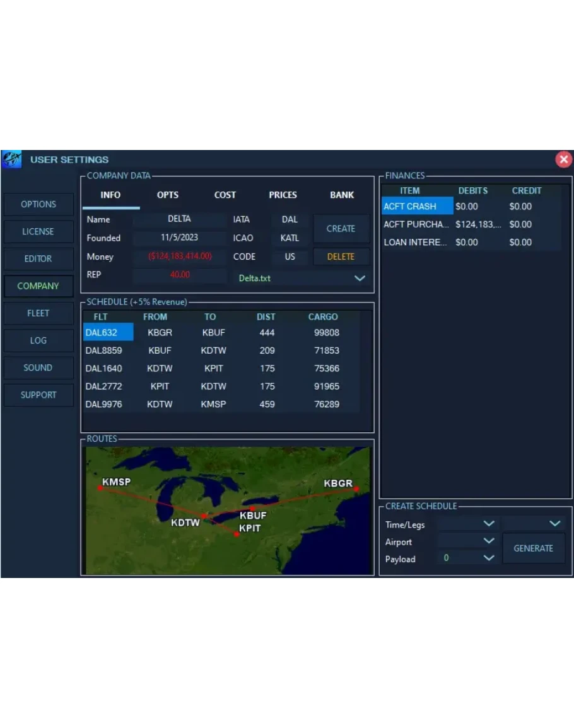Screen dimensions: 574x728
Task: Click the company Name field DELTA
Action: point(179,219)
